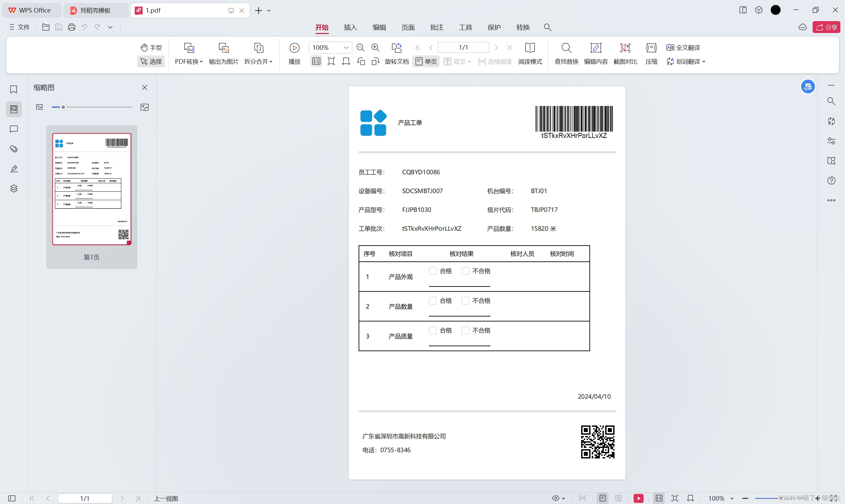Switch to the 转换 tab
The image size is (845, 504).
coord(523,27)
